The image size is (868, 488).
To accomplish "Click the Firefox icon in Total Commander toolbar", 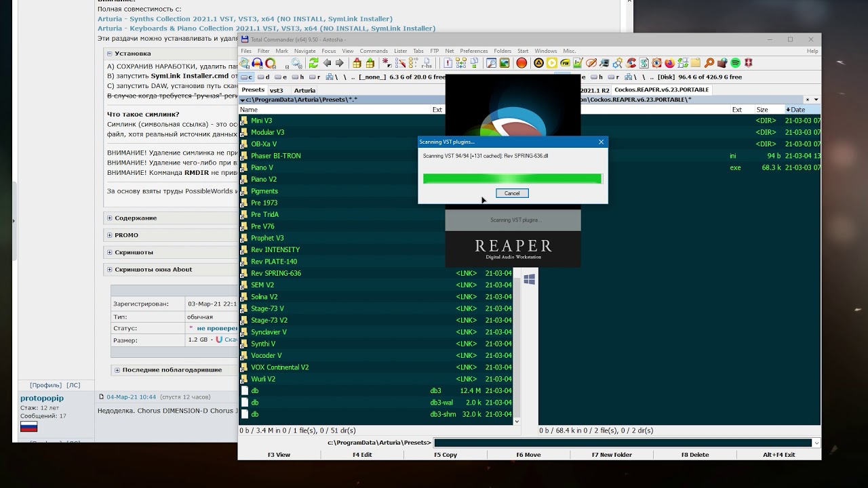I will tap(670, 63).
